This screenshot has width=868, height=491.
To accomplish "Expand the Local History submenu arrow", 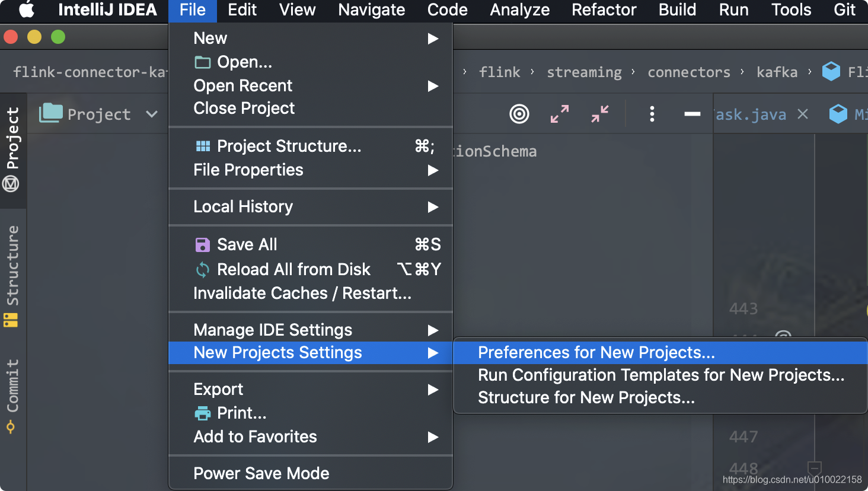I will click(x=433, y=207).
